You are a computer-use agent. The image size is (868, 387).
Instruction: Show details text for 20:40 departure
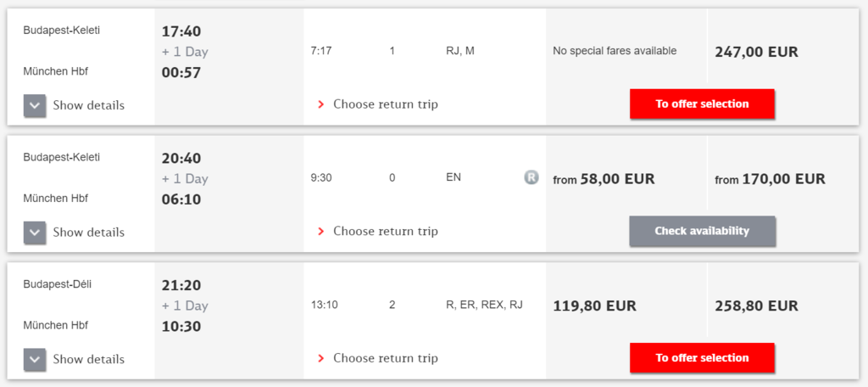[88, 233]
